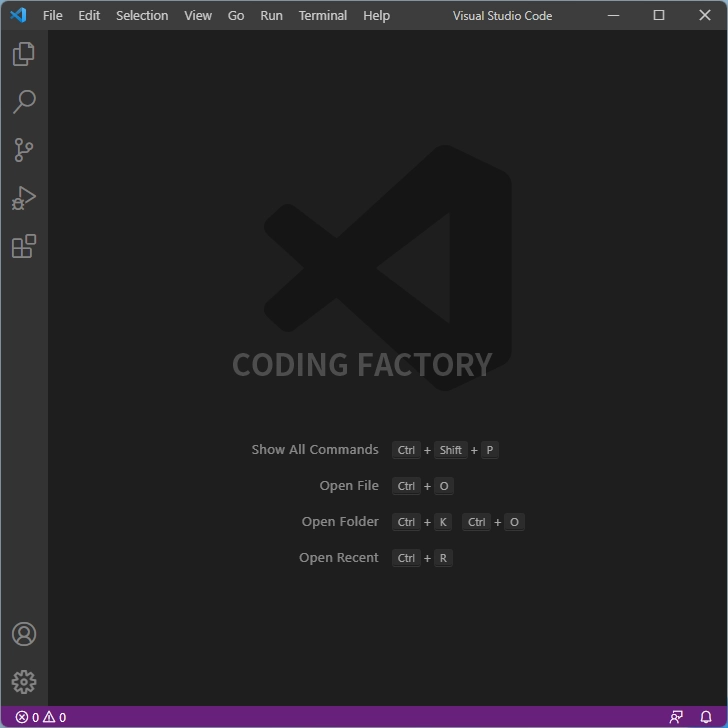The width and height of the screenshot is (728, 728).
Task: Click the 'Open Folder' text
Action: point(340,521)
